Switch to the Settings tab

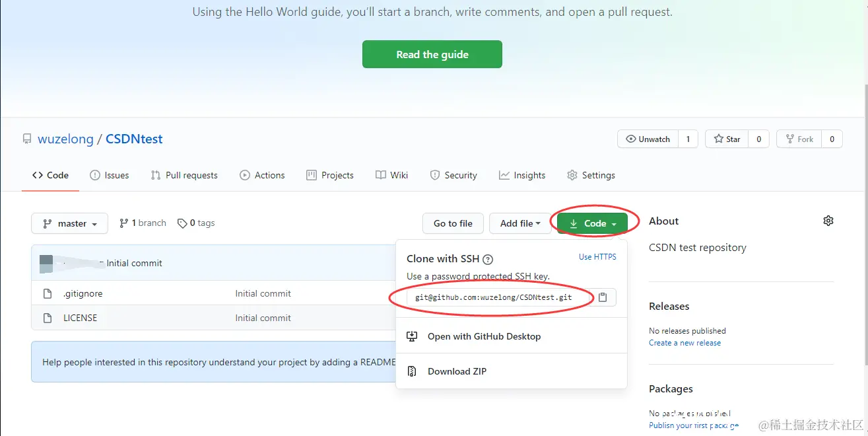591,175
